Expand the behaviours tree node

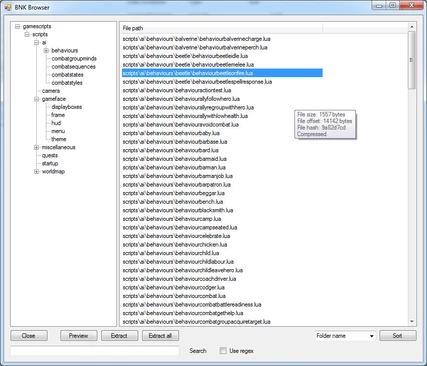(x=46, y=50)
